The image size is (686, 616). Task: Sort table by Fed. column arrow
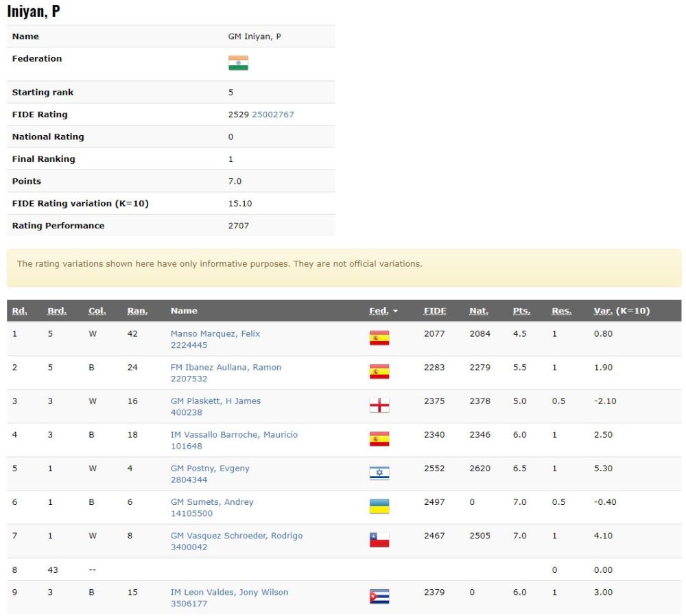(395, 311)
